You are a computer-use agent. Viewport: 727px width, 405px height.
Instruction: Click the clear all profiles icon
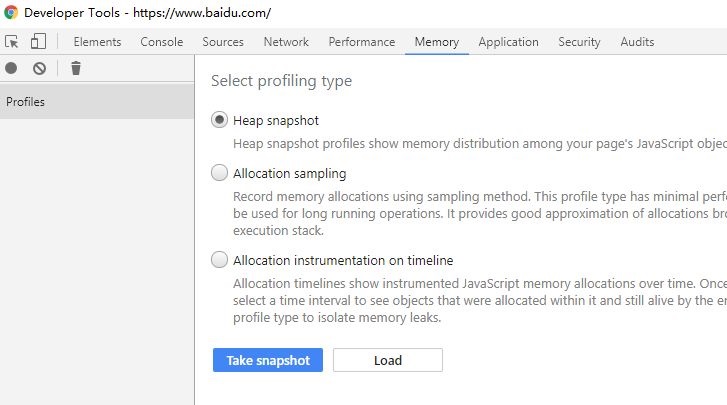click(39, 68)
